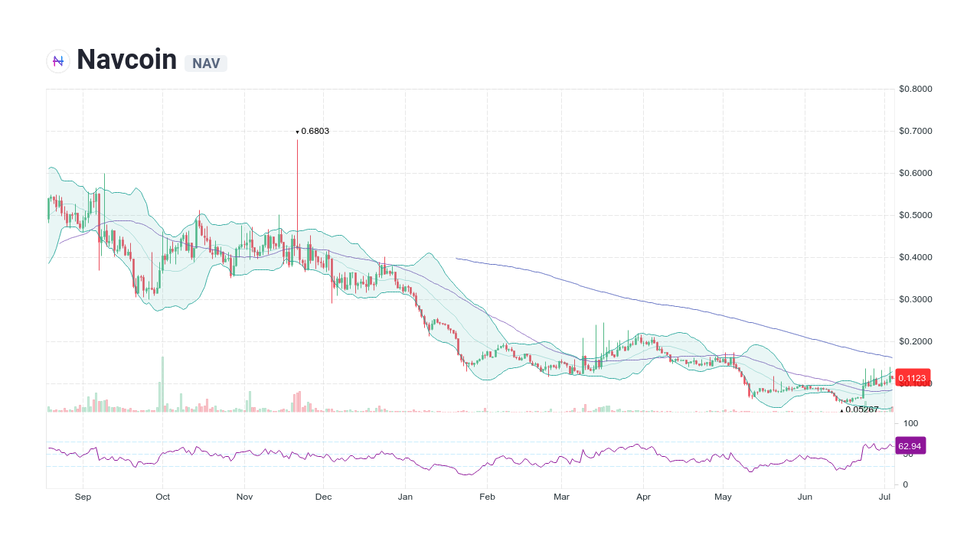Image resolution: width=980 pixels, height=551 pixels.
Task: Select the Jul axis label
Action: coord(884,497)
